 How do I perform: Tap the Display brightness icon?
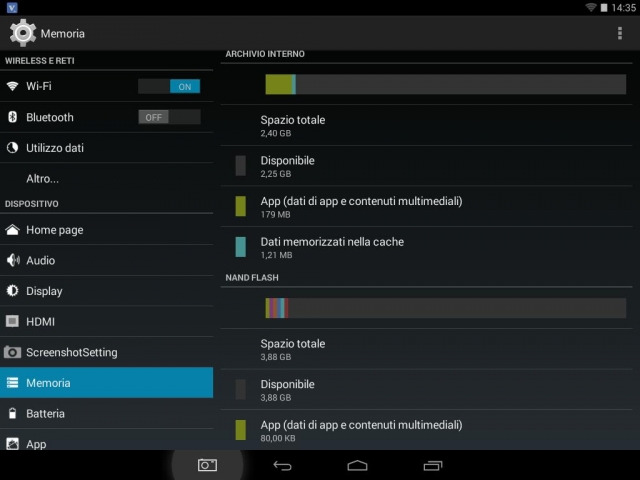tap(13, 291)
